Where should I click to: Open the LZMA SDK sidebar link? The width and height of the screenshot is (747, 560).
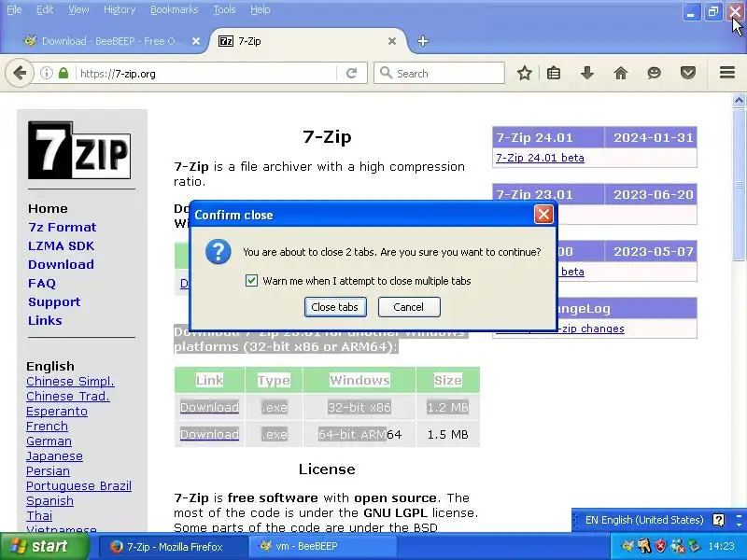point(61,245)
